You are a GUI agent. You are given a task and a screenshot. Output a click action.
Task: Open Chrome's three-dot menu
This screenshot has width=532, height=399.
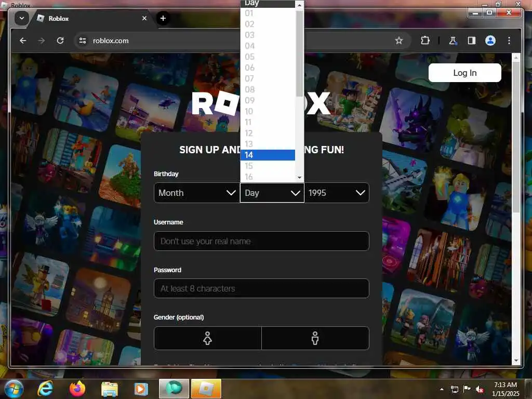(x=509, y=41)
